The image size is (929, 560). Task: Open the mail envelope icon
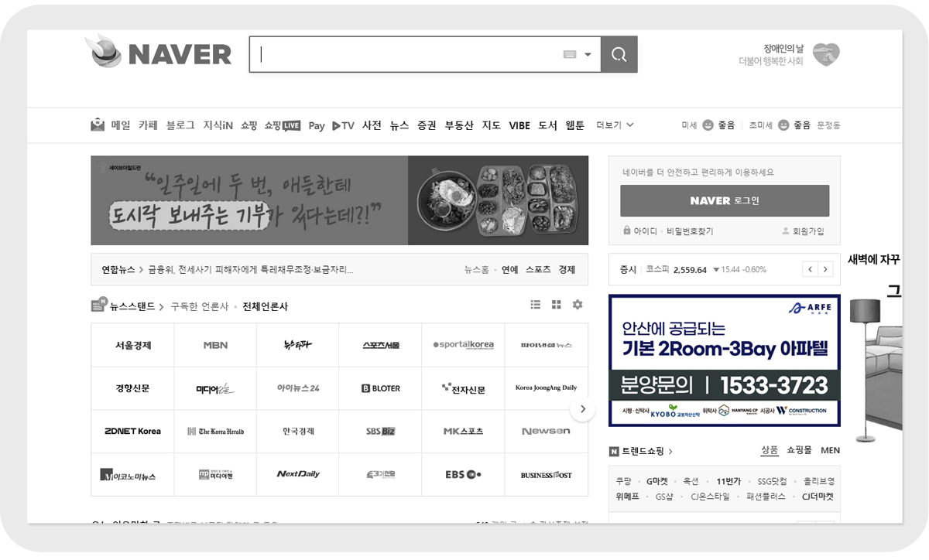98,125
